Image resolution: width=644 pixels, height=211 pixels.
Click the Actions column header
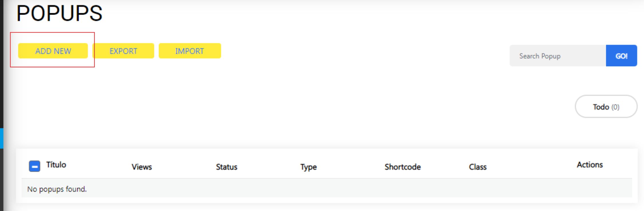pos(590,165)
